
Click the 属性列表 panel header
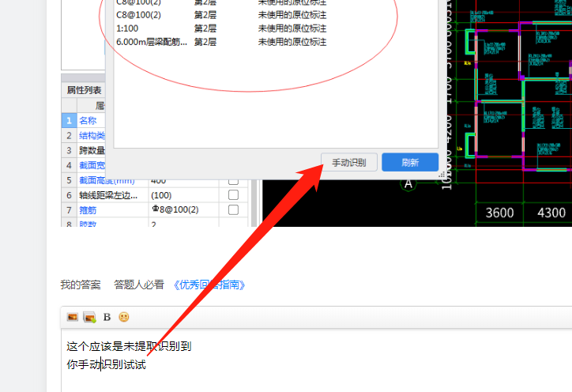click(x=84, y=90)
